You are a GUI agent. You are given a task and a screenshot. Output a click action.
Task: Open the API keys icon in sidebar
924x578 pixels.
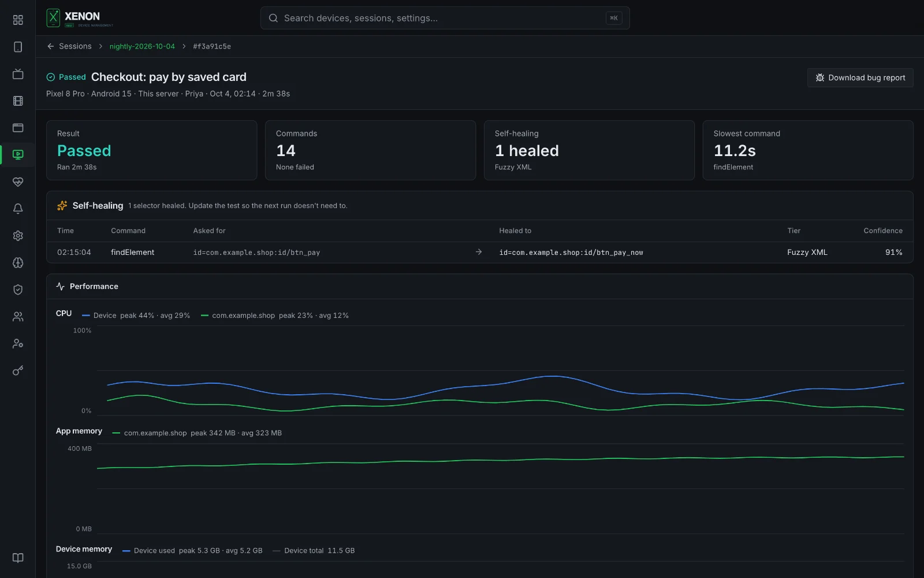tap(18, 370)
